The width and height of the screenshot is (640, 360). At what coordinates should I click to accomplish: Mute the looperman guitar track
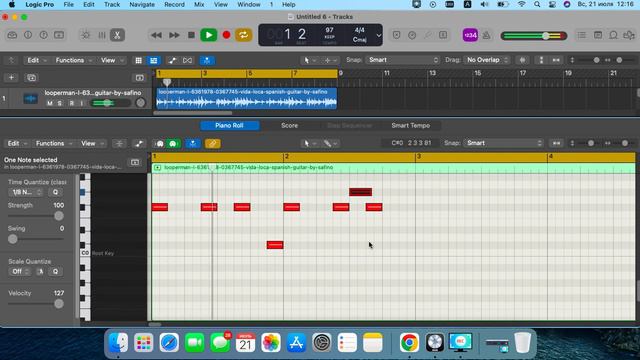50,103
